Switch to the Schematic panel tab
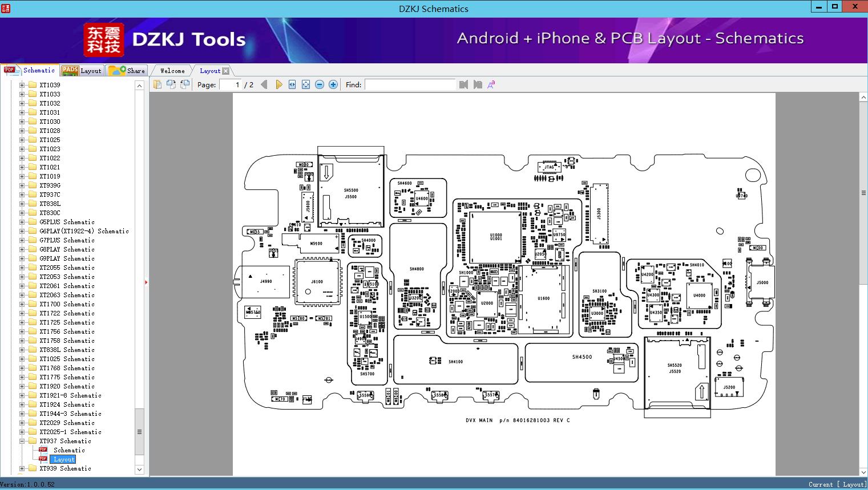This screenshot has height=490, width=868. click(30, 70)
